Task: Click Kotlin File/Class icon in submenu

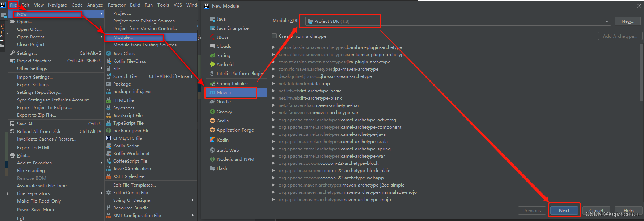Action: point(109,61)
